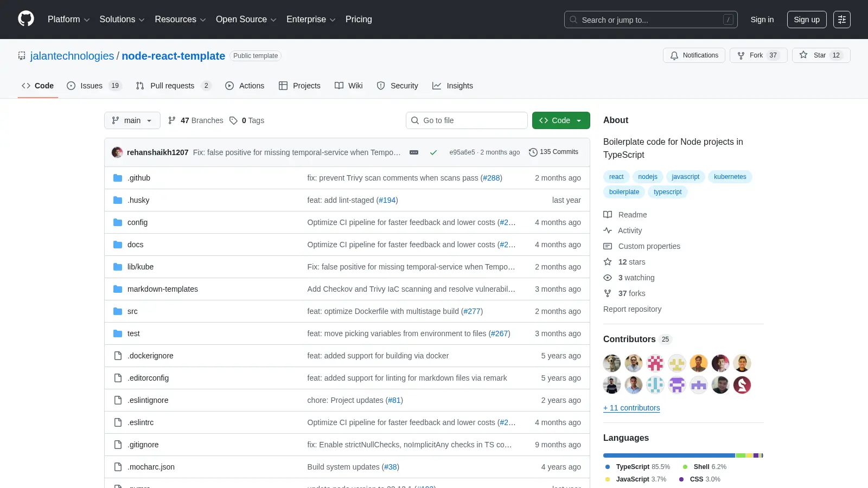Viewport: 868px width, 488px height.
Task: Expand the Solutions dropdown
Action: 122,19
